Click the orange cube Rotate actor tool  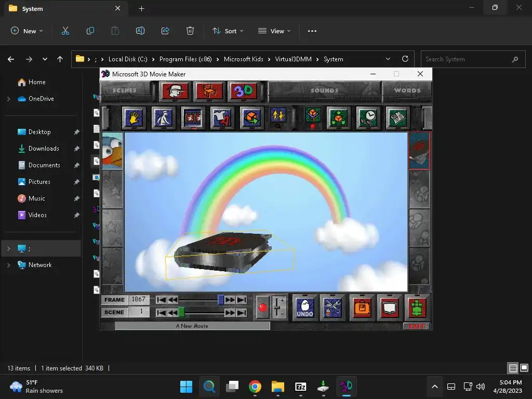coord(251,118)
